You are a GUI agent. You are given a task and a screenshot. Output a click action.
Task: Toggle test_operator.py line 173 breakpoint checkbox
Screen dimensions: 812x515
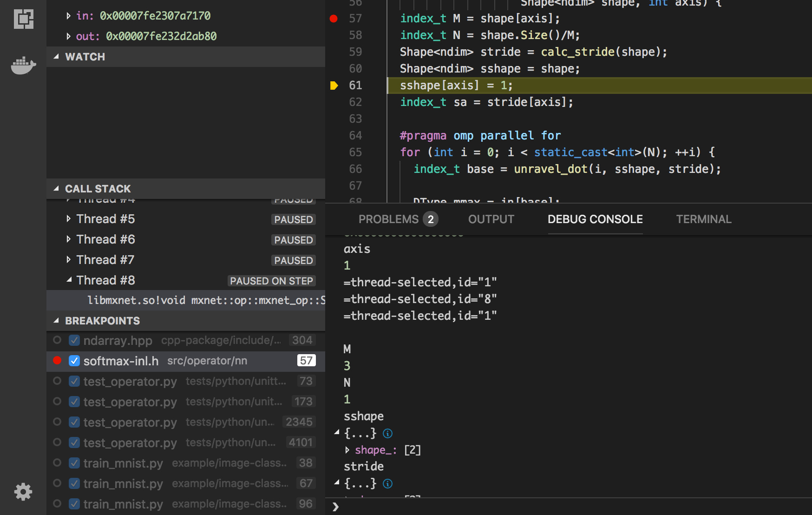click(x=74, y=402)
